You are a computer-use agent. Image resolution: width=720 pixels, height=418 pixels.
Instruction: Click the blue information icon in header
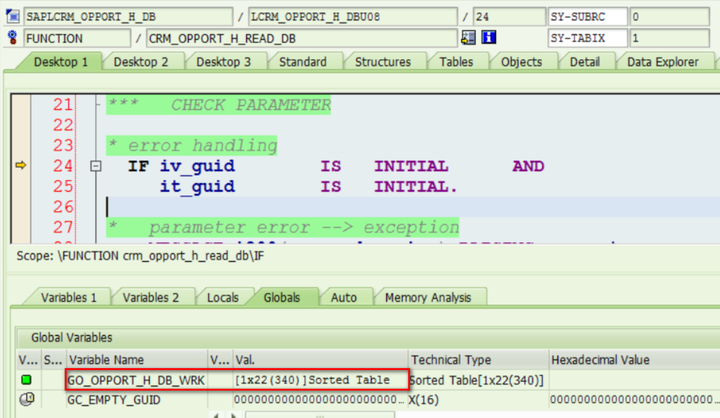click(x=489, y=38)
